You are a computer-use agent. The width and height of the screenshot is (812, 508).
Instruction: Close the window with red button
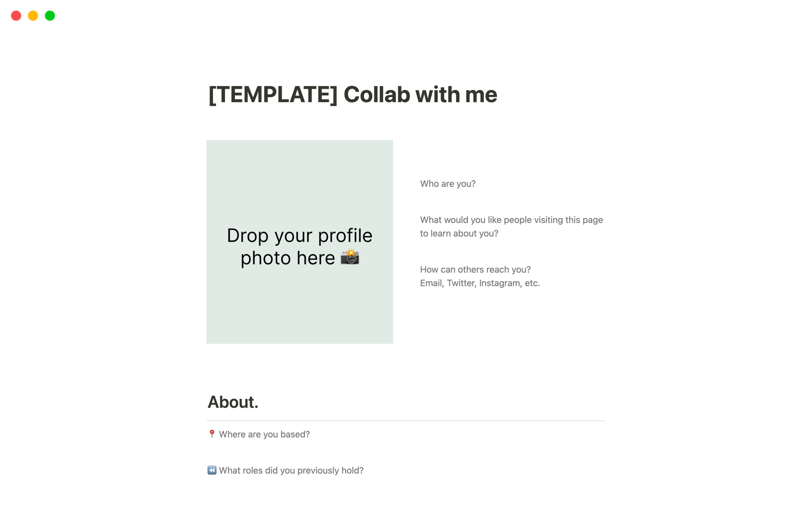[x=16, y=16]
